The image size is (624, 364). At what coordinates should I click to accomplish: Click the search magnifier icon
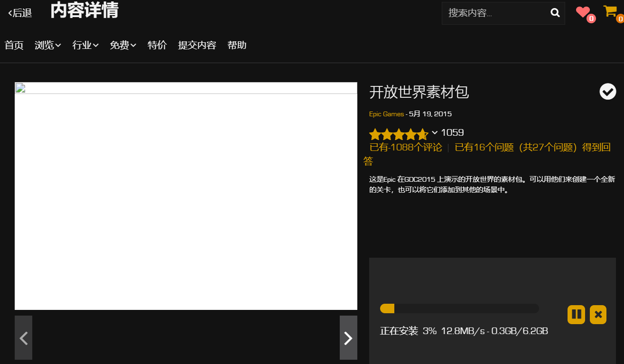click(555, 13)
